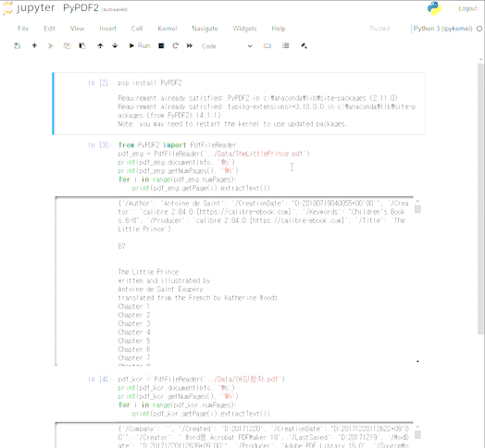Click the Python 3 (ipykernel) kernel name

pyautogui.click(x=442, y=29)
